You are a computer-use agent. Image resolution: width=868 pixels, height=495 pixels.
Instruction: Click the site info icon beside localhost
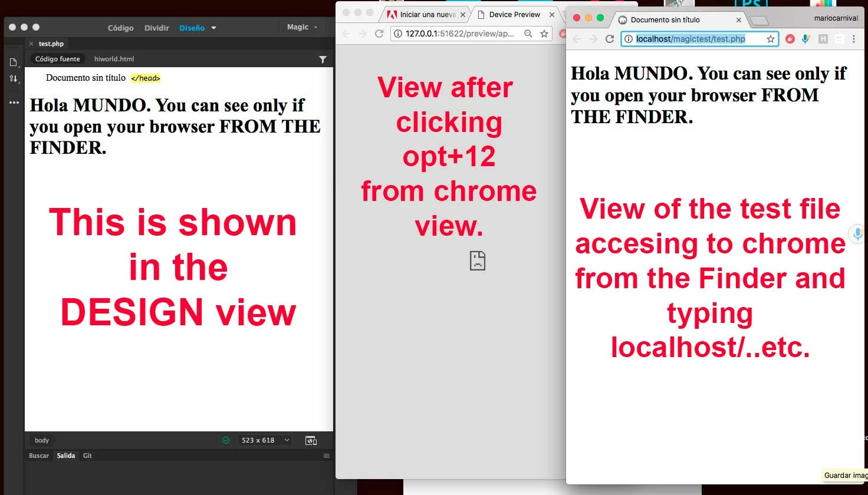(x=629, y=39)
